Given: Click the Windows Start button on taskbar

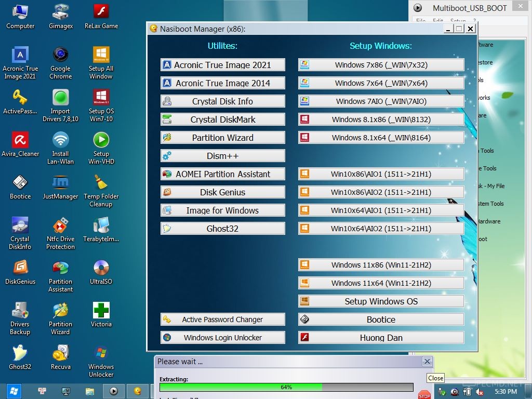Looking at the screenshot, I should click(13, 391).
